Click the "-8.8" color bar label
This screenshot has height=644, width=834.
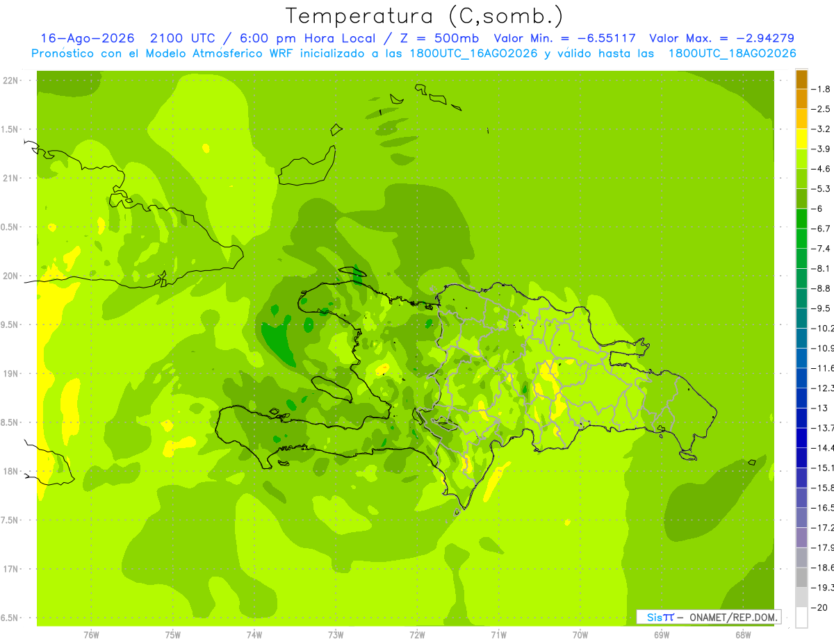[x=821, y=288]
